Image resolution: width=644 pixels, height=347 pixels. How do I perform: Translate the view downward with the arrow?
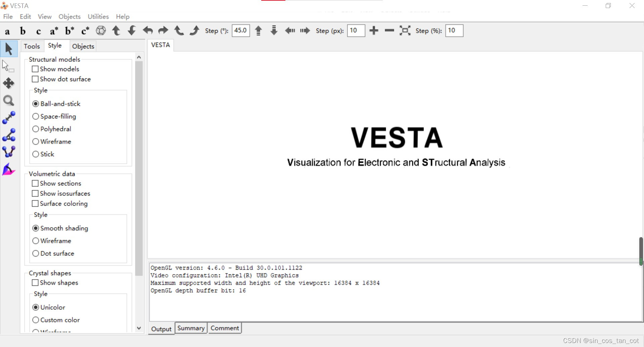click(274, 31)
